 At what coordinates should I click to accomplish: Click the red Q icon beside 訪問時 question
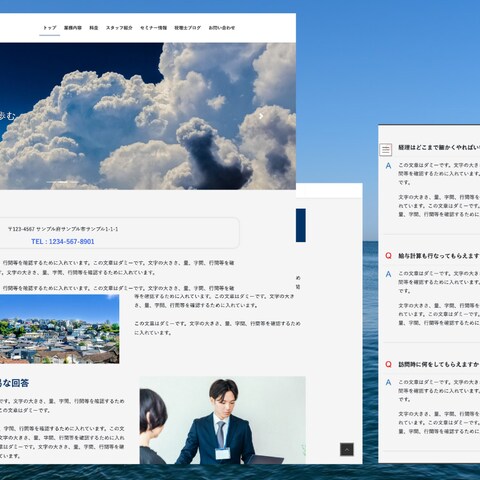(388, 364)
